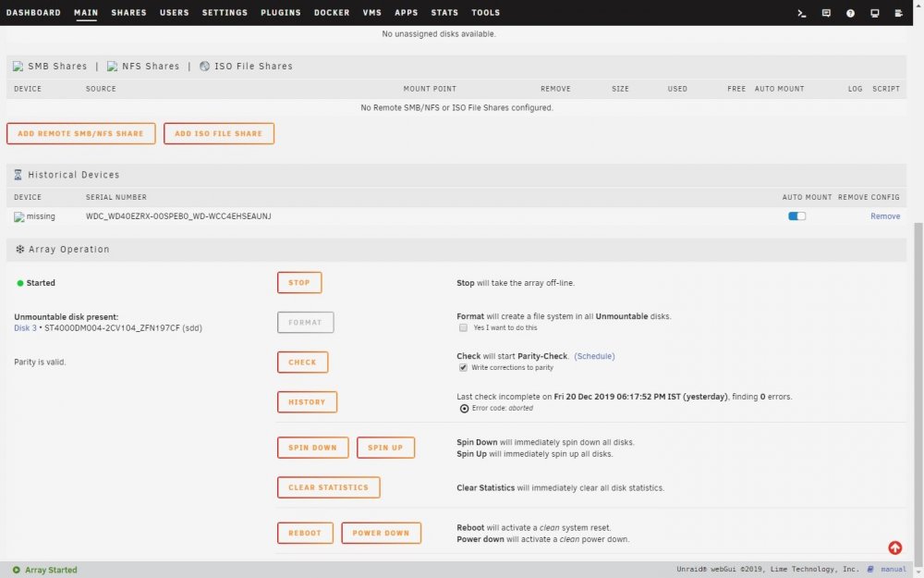Click the Historical Devices hourglass icon

pos(18,175)
